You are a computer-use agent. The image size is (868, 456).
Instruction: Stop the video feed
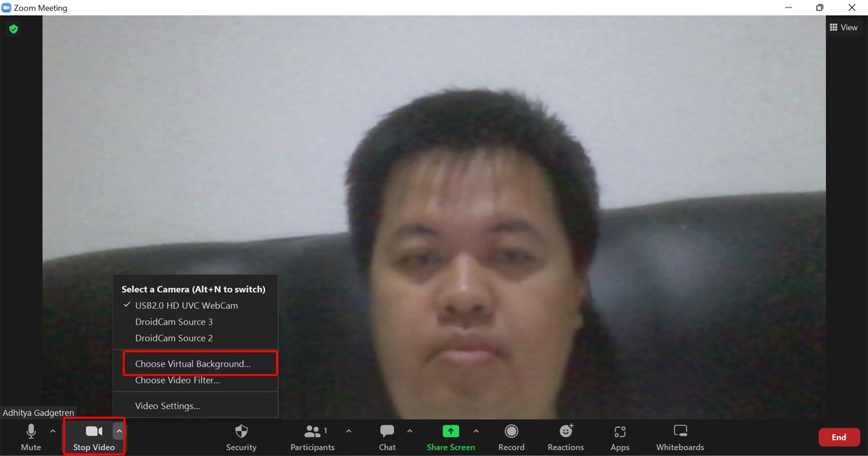[93, 437]
